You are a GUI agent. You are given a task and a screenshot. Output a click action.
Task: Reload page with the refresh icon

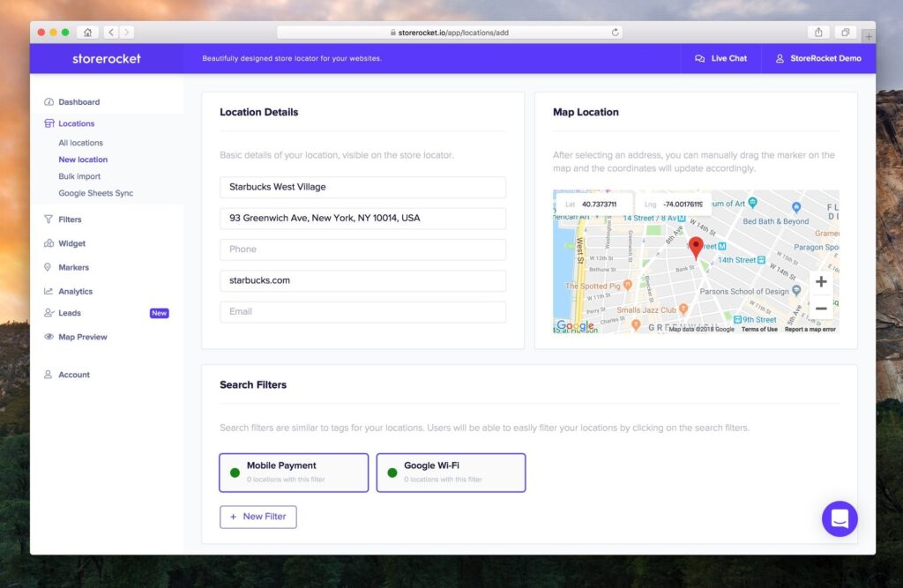tap(615, 33)
